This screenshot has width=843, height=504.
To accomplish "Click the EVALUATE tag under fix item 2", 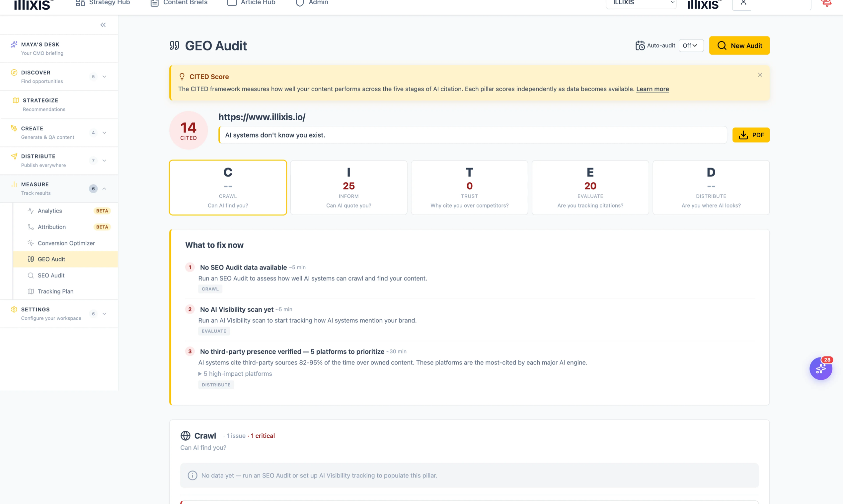I will [214, 331].
